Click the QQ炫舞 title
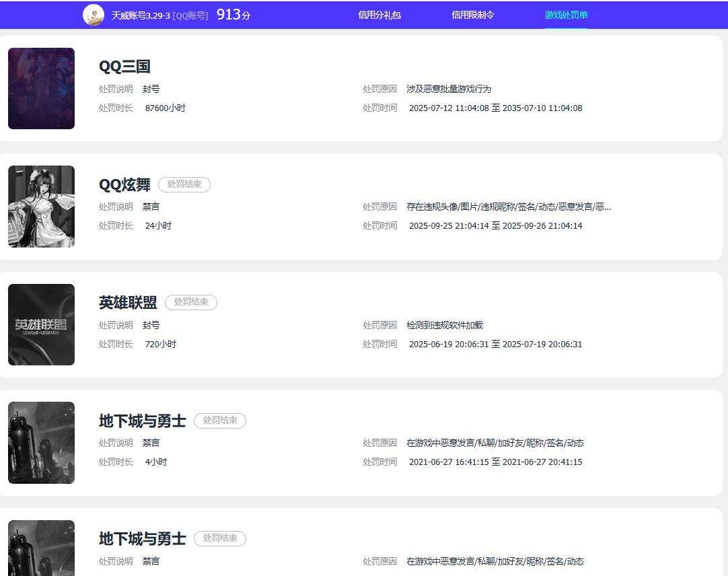 click(124, 184)
